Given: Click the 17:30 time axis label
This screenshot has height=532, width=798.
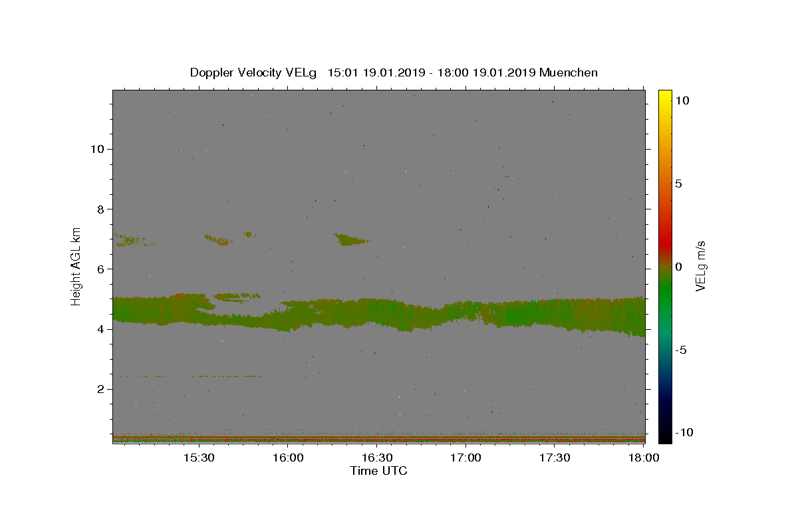Looking at the screenshot, I should coord(555,458).
